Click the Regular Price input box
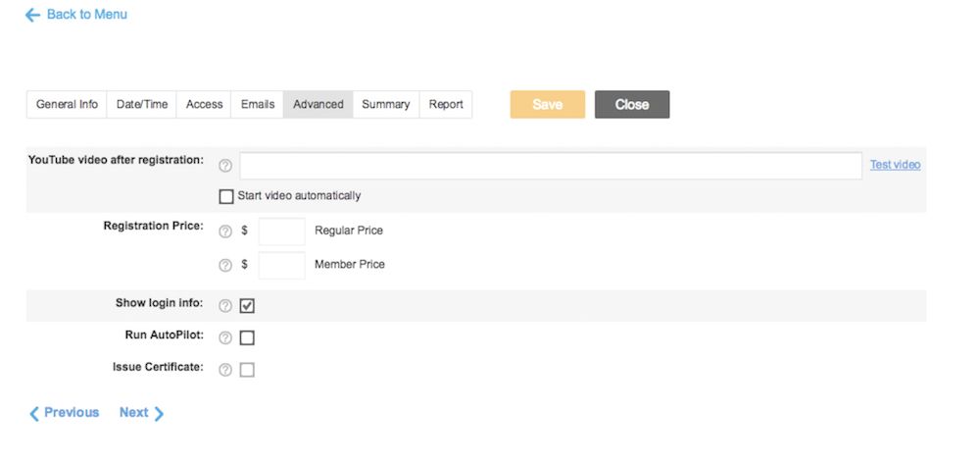This screenshot has height=463, width=980. coord(281,231)
